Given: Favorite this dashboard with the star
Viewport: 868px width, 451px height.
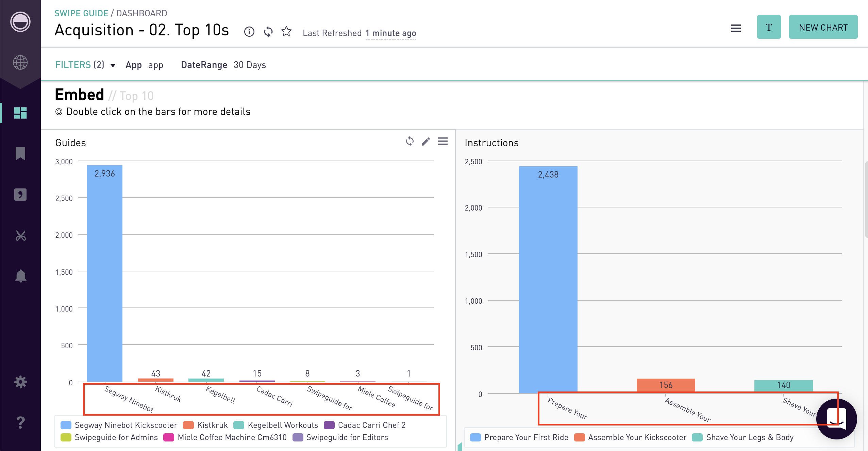Looking at the screenshot, I should [x=286, y=31].
